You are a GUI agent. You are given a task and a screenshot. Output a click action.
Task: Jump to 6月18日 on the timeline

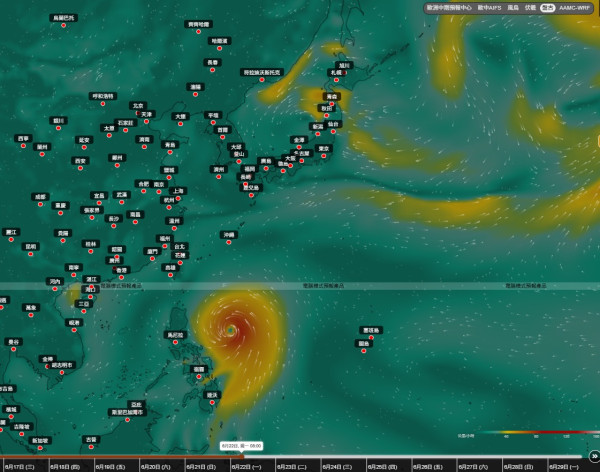65,467
